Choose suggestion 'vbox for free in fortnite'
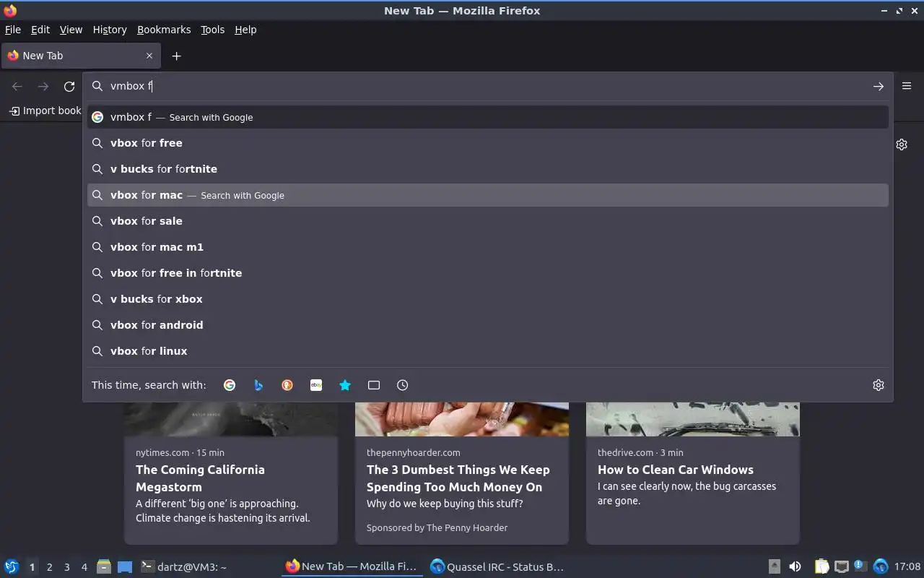 [488, 273]
